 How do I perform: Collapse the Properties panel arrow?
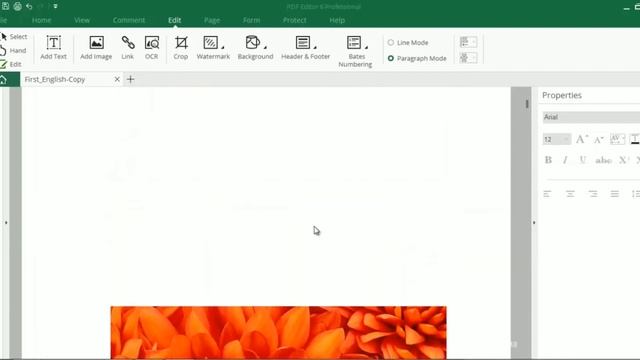tap(534, 223)
